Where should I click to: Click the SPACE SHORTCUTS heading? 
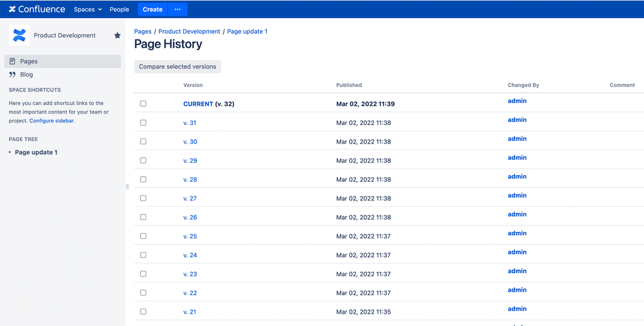[x=35, y=90]
